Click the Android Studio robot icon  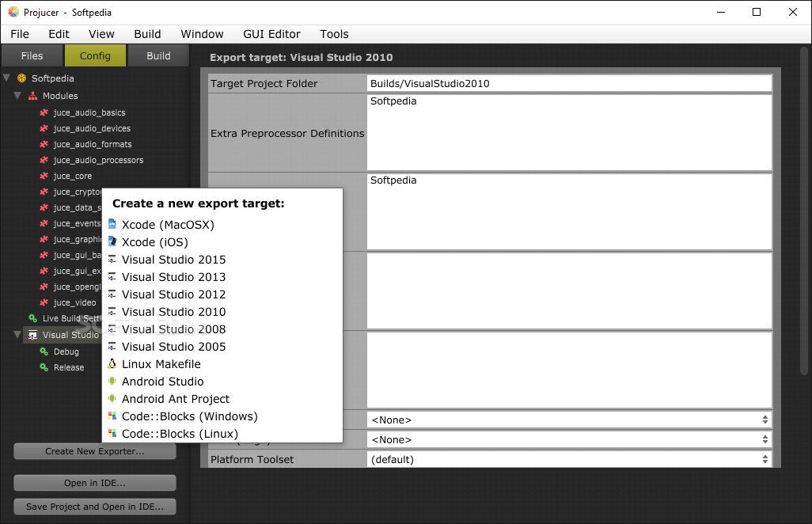(112, 381)
